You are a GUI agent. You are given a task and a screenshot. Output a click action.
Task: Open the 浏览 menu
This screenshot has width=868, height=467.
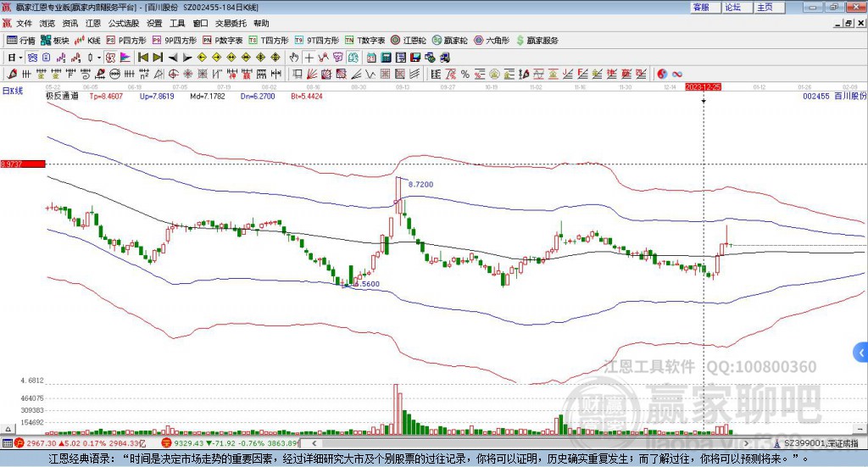click(x=47, y=23)
